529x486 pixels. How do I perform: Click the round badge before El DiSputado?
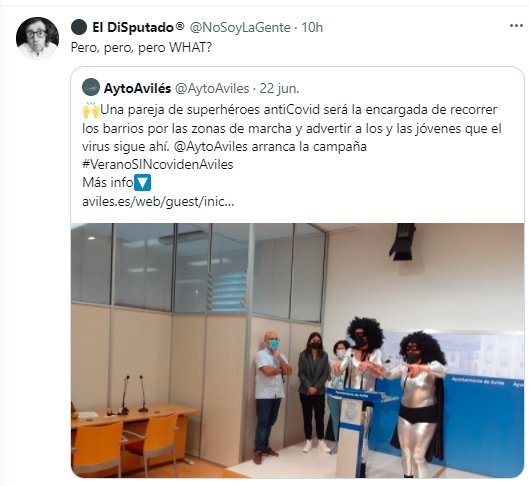(x=79, y=27)
